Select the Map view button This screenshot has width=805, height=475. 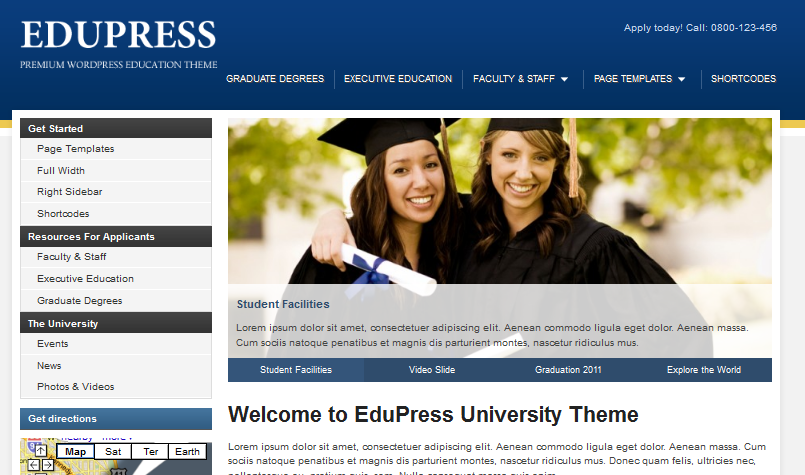75,451
